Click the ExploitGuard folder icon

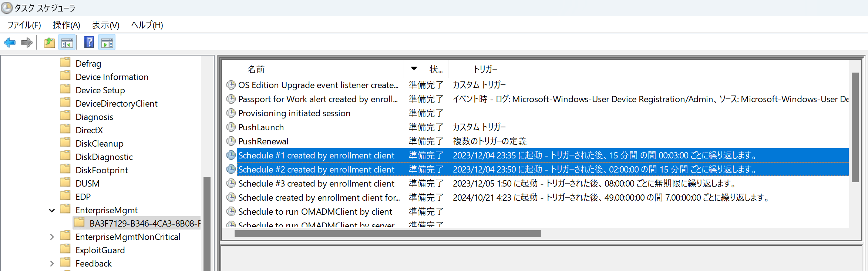click(65, 249)
